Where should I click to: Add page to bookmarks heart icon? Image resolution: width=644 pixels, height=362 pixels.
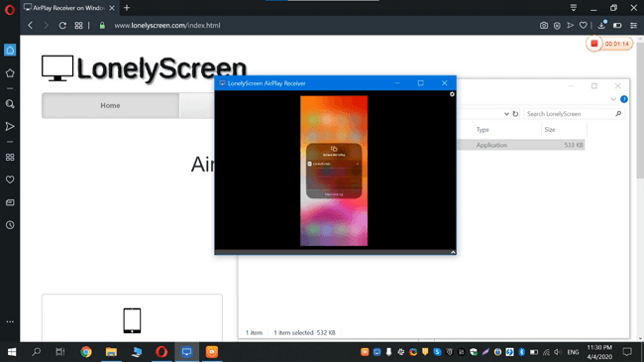coord(584,26)
